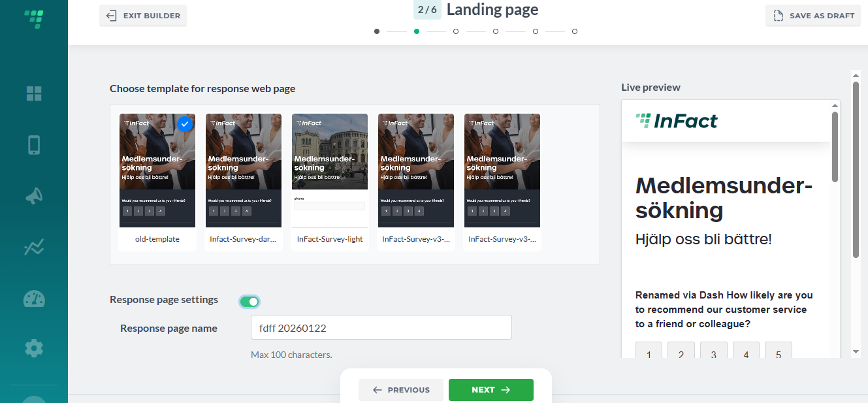
Task: Click the green Next button
Action: tap(491, 390)
